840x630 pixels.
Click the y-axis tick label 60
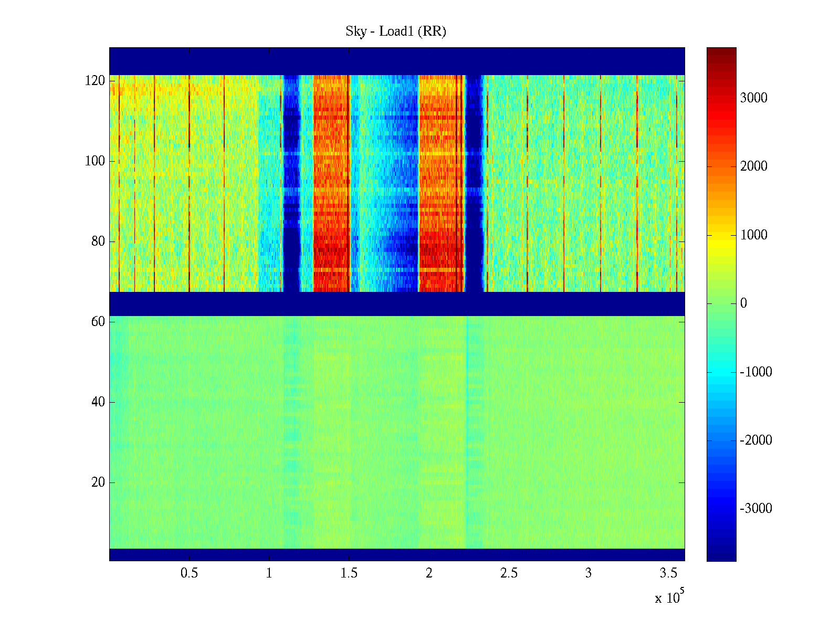click(x=98, y=322)
